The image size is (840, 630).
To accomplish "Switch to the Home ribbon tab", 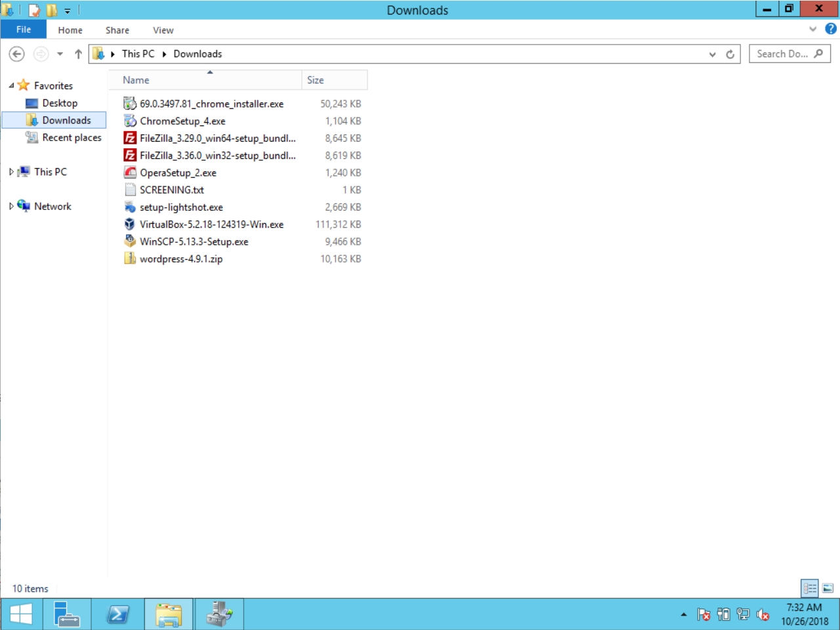I will point(70,30).
